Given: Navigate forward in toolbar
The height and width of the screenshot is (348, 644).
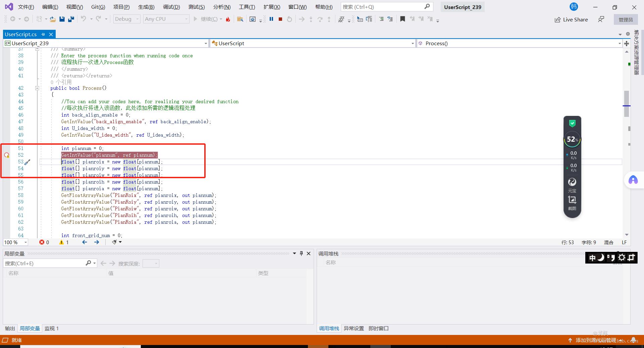Looking at the screenshot, I should 26,19.
